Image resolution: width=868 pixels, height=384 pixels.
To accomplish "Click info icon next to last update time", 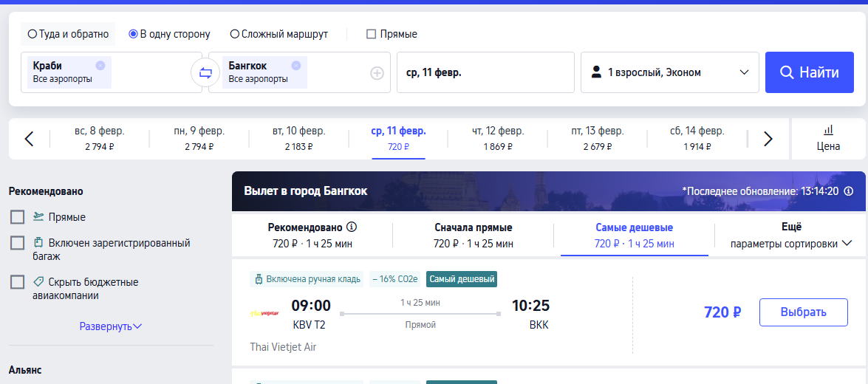I will (849, 191).
